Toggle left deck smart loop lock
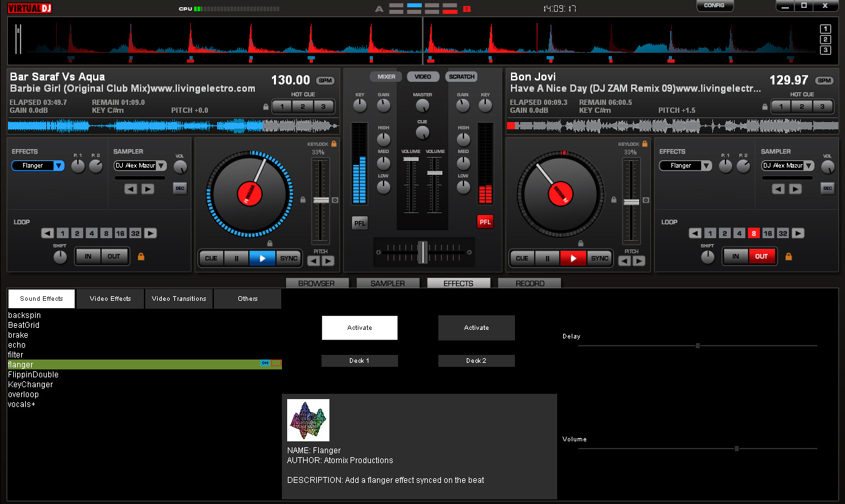The width and height of the screenshot is (845, 504). (x=141, y=256)
